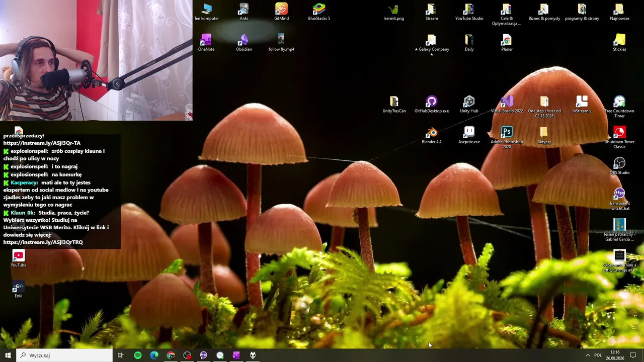Open OneNote taskbar button
The image size is (644, 362).
click(236, 355)
